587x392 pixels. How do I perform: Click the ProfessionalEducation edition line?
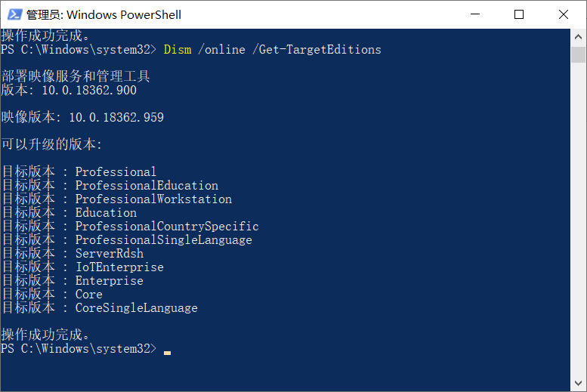[110, 185]
